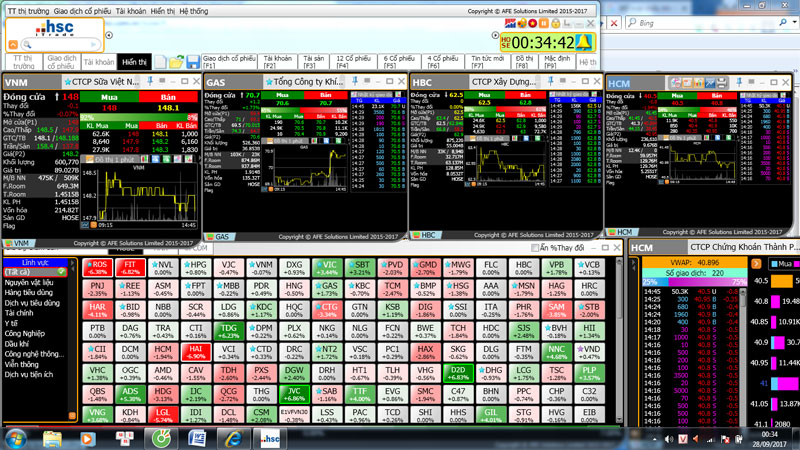This screenshot has width=800, height=450.
Task: Select the Dầu khí sector
Action: coord(17,343)
